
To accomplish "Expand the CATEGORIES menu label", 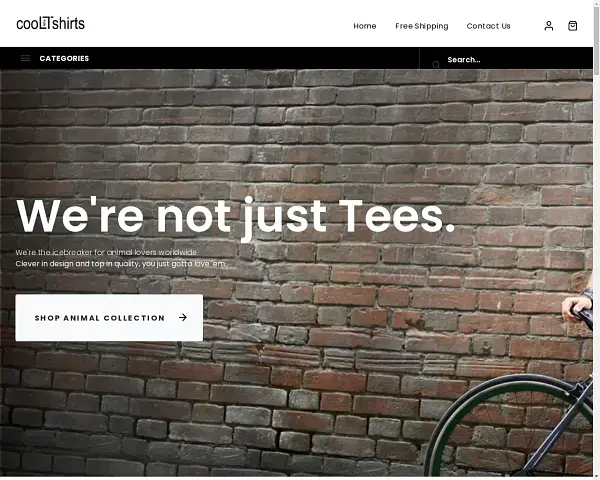I will tap(64, 58).
